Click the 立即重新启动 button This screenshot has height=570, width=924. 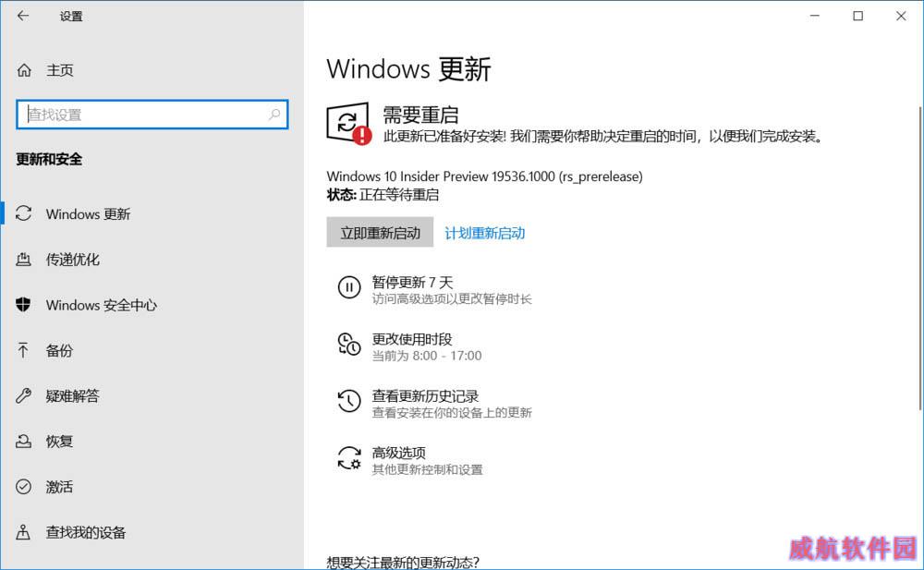tap(380, 232)
